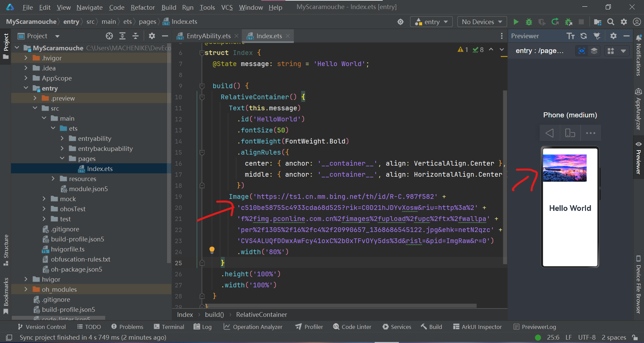Open the File menu
Screen dimensions: 644x343
(x=28, y=7)
